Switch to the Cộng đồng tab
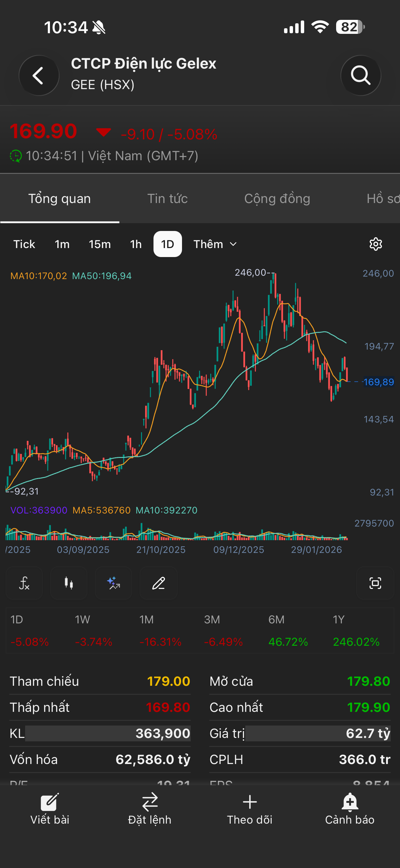 click(x=277, y=198)
